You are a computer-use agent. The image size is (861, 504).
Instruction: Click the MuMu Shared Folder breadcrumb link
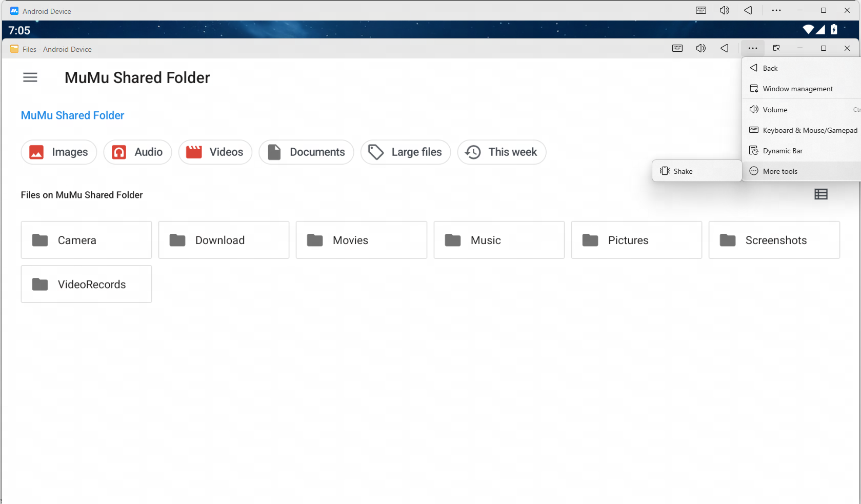tap(72, 115)
